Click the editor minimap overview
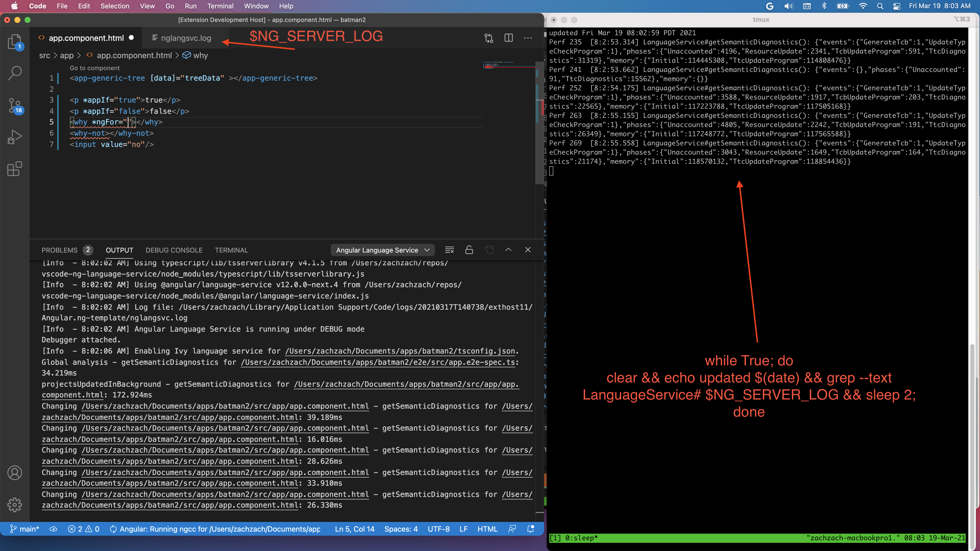Image resolution: width=980 pixels, height=551 pixels. [x=509, y=65]
